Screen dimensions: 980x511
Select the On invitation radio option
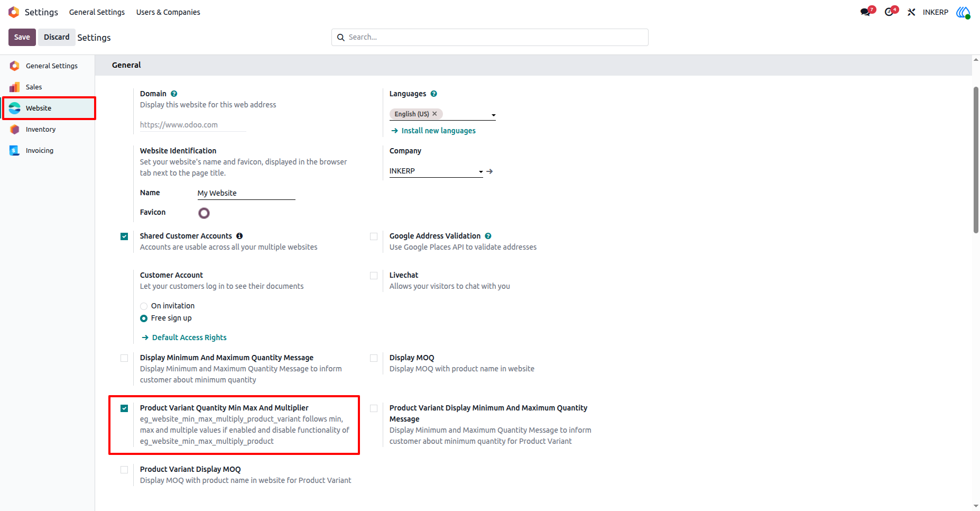pos(144,306)
